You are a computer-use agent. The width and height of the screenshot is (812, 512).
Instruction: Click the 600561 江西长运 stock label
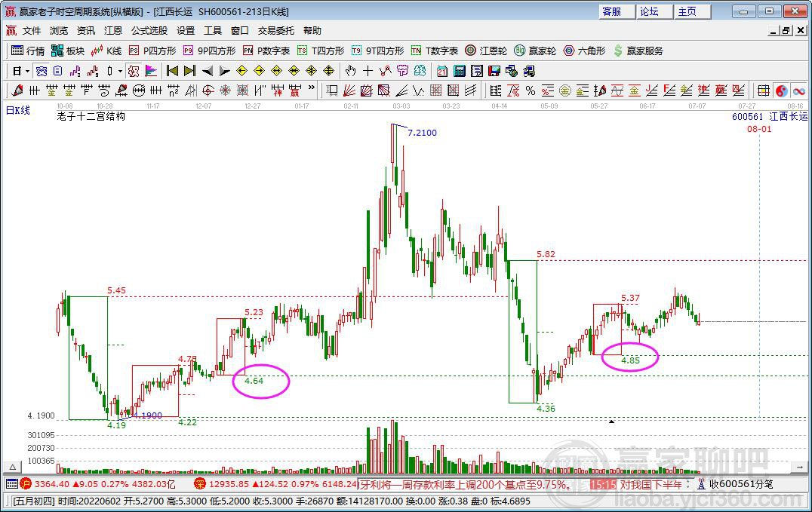[770, 116]
